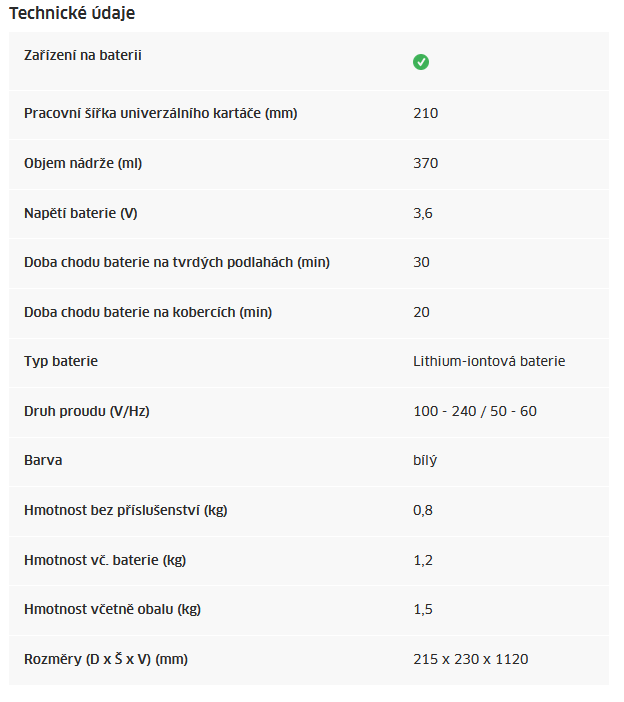The width and height of the screenshot is (624, 702).
Task: Select the value 100 - 240 / 50 - 60
Action: tap(475, 411)
